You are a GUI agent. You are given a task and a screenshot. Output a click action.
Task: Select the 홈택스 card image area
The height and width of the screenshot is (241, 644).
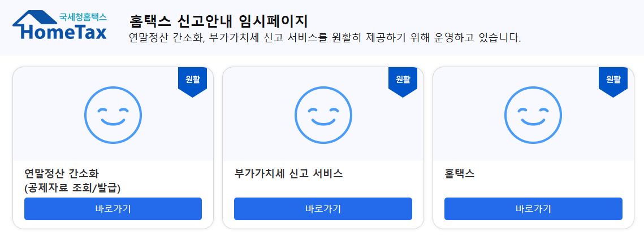click(x=533, y=114)
